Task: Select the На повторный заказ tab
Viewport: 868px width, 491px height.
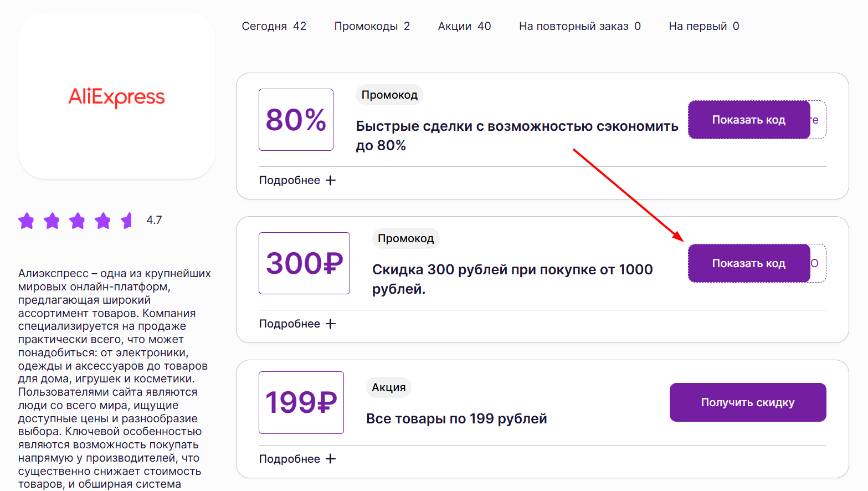Action: pos(579,25)
